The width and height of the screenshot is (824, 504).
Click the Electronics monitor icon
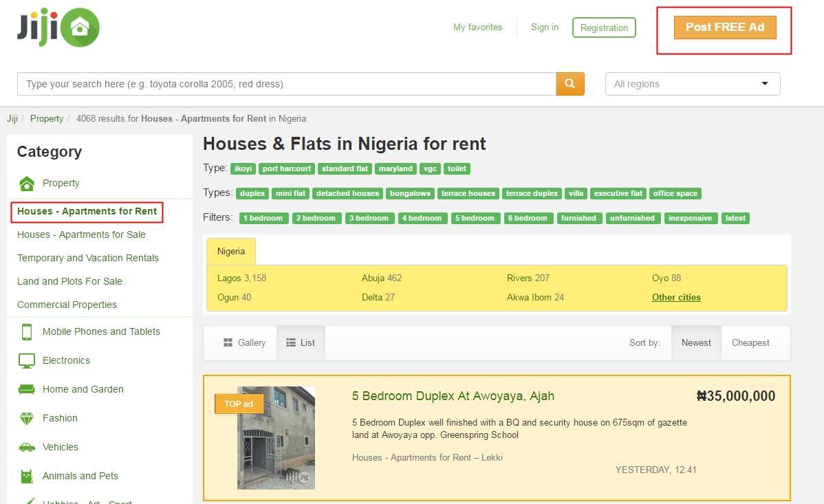(27, 360)
